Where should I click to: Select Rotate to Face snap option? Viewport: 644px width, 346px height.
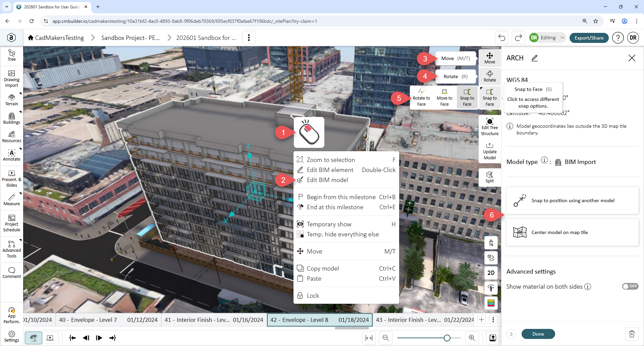(x=421, y=98)
